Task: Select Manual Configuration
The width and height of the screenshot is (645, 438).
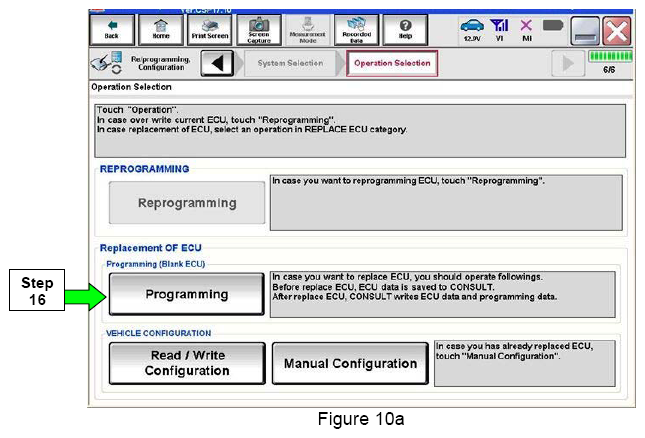Action: (x=350, y=363)
